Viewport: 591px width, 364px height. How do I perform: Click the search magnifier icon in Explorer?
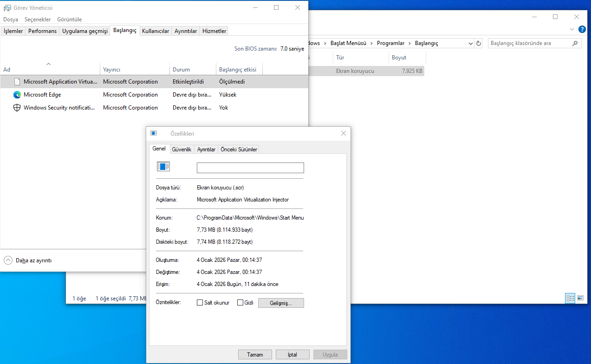pos(575,43)
